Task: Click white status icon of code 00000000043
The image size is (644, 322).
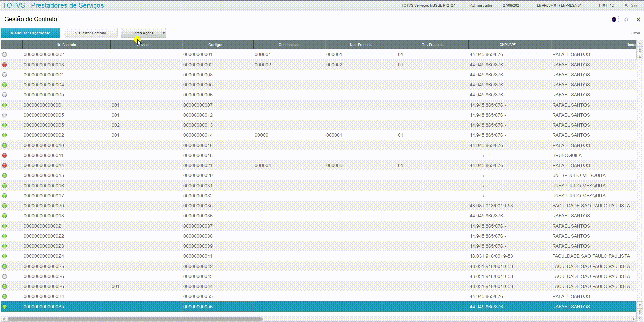Action: point(4,276)
